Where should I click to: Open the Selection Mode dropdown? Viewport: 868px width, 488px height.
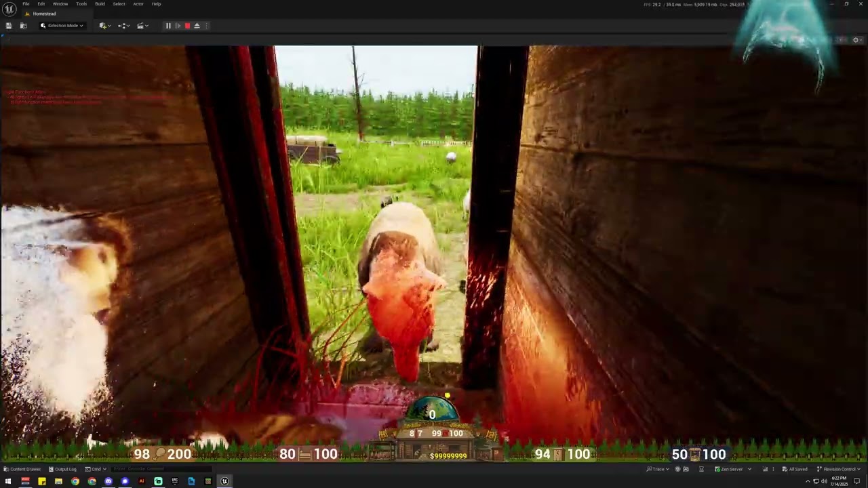[x=62, y=26]
